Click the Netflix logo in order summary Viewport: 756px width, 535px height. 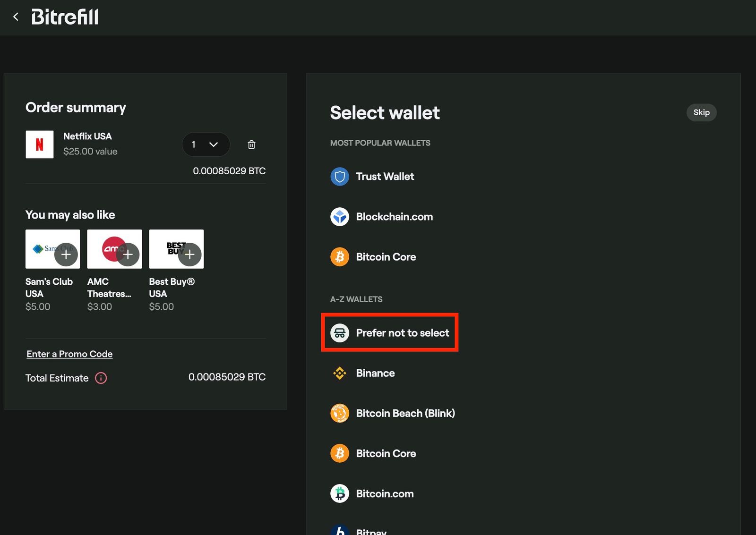(x=39, y=144)
